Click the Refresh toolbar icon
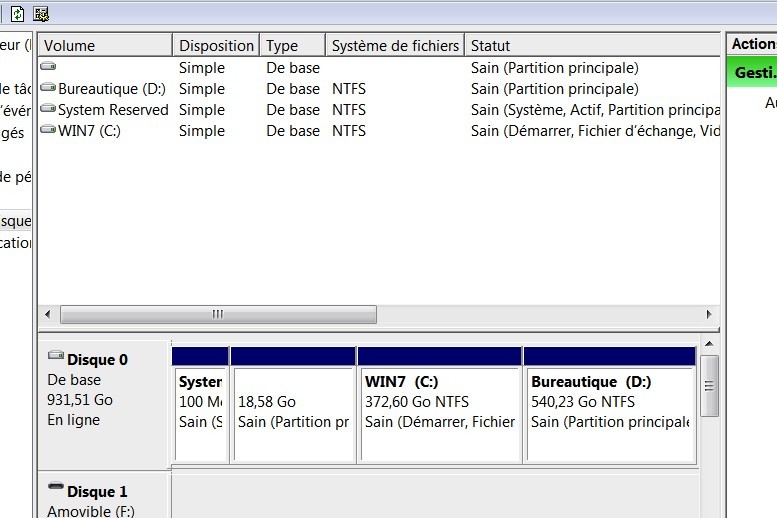 pos(18,14)
